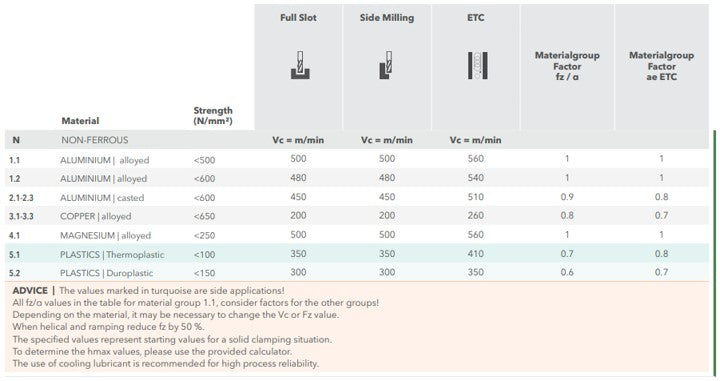Click Materialgroup Factor fz / a header

[567, 66]
